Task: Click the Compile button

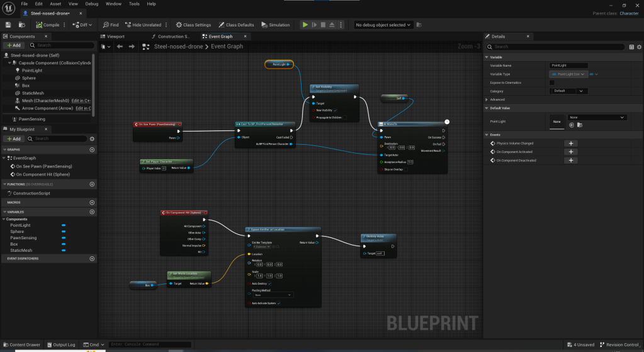Action: 48,25
